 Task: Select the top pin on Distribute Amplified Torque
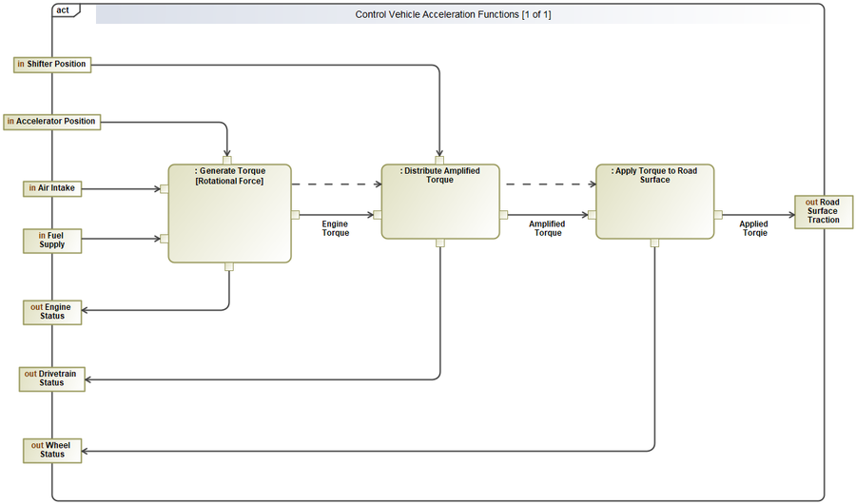tap(439, 160)
